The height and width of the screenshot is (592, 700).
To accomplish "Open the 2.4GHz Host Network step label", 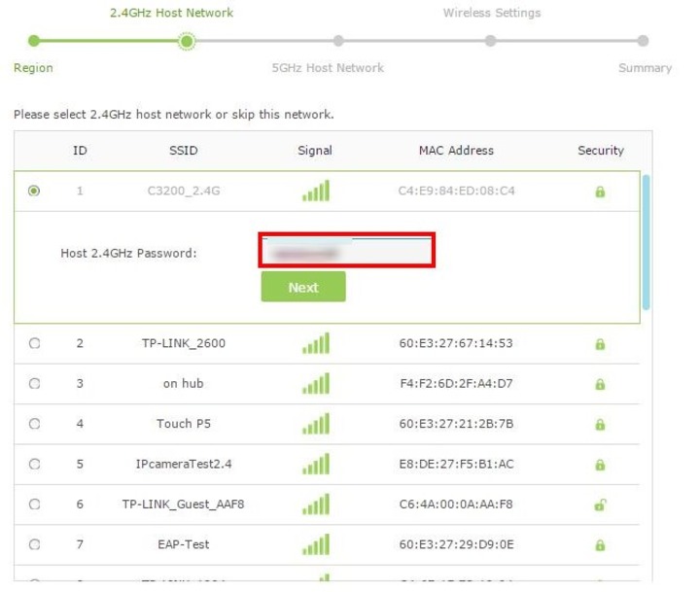I will [171, 13].
